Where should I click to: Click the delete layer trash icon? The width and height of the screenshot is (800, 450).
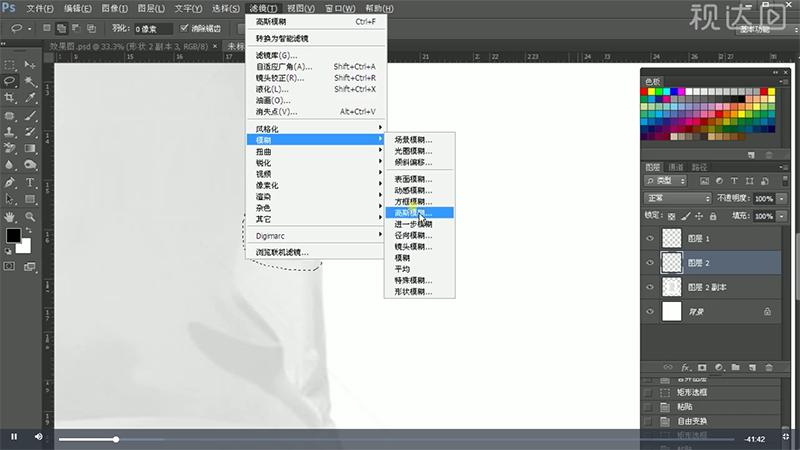click(769, 367)
